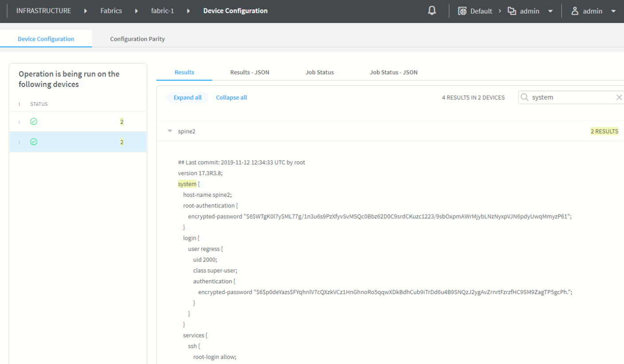Click the magnifier icon in the search box
The height and width of the screenshot is (364, 624).
pyautogui.click(x=524, y=97)
